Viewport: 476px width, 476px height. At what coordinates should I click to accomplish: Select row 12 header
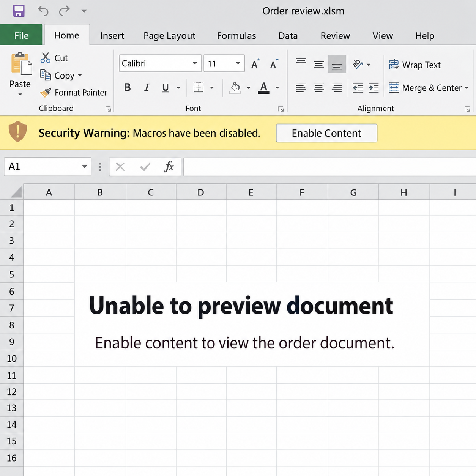pos(11,392)
